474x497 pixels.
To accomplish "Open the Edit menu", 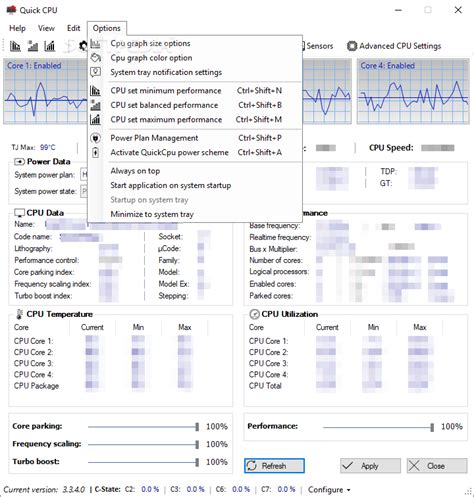I will pyautogui.click(x=73, y=28).
